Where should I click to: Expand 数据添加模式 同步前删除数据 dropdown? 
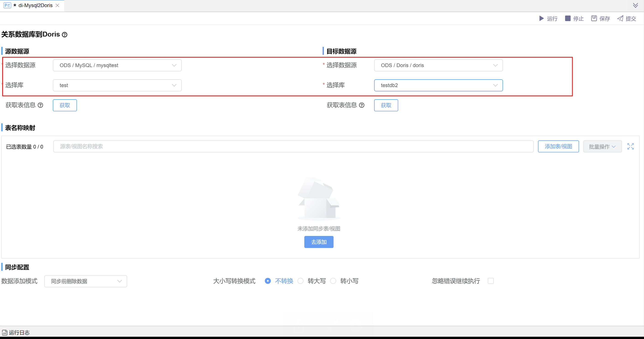[86, 281]
